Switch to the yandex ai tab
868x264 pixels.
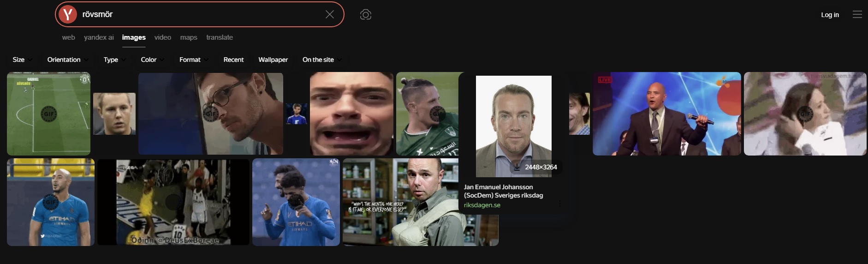[99, 37]
